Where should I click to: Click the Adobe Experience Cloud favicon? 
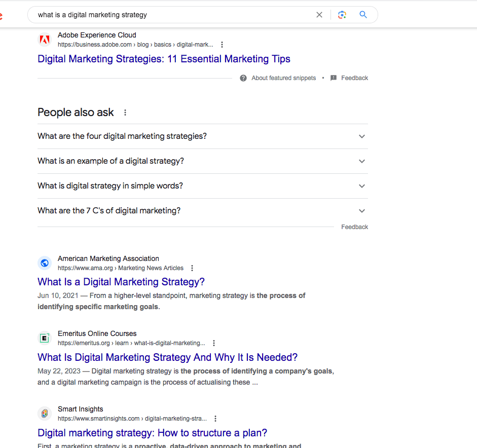(45, 39)
